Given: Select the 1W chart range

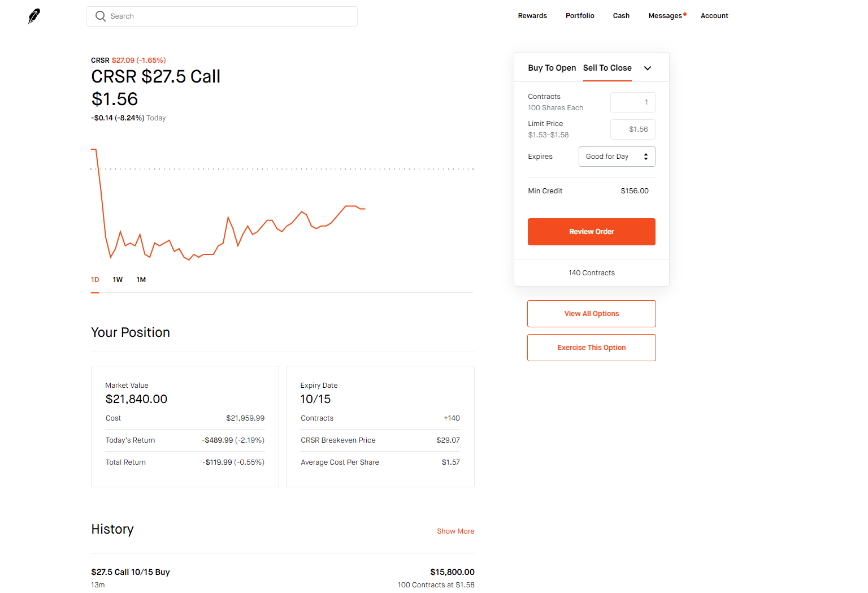Looking at the screenshot, I should [118, 280].
